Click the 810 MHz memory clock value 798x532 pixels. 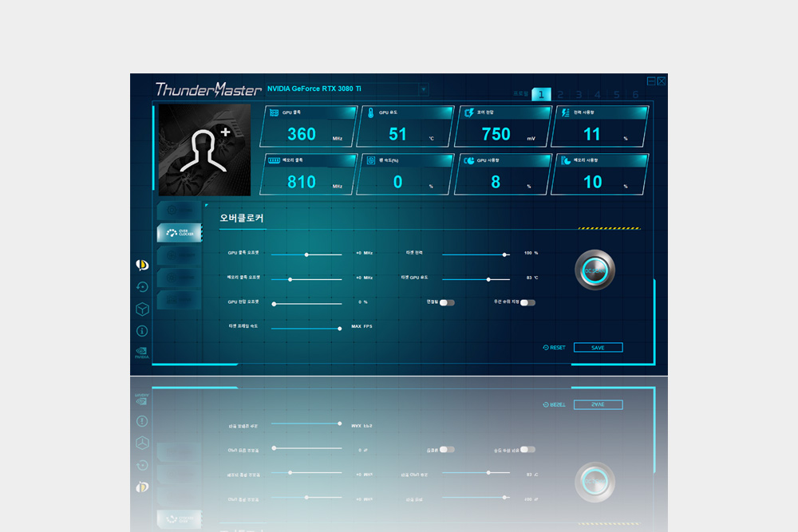point(302,182)
